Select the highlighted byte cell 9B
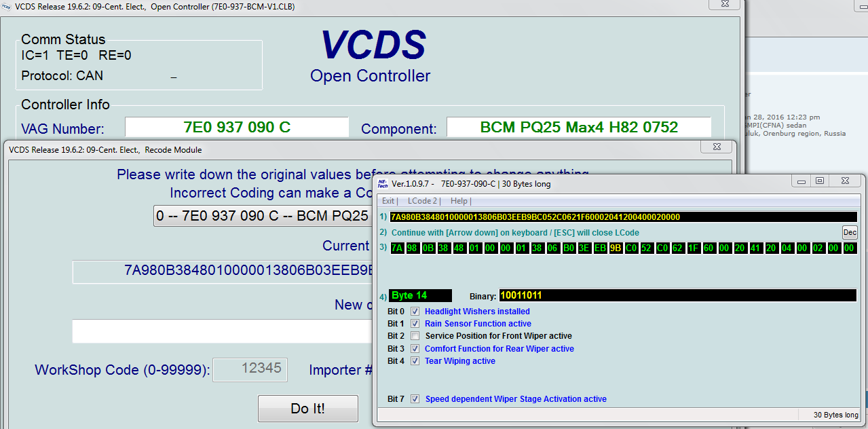This screenshot has height=429, width=868. tap(616, 248)
